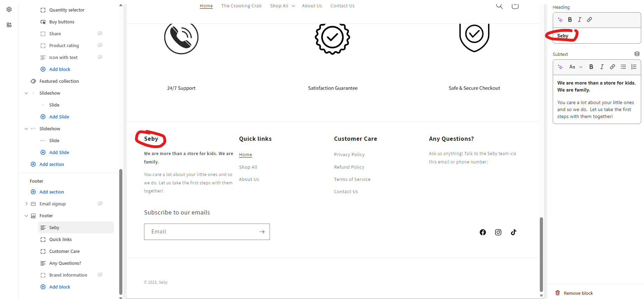
Task: Show the hidden Share block
Action: point(100,33)
